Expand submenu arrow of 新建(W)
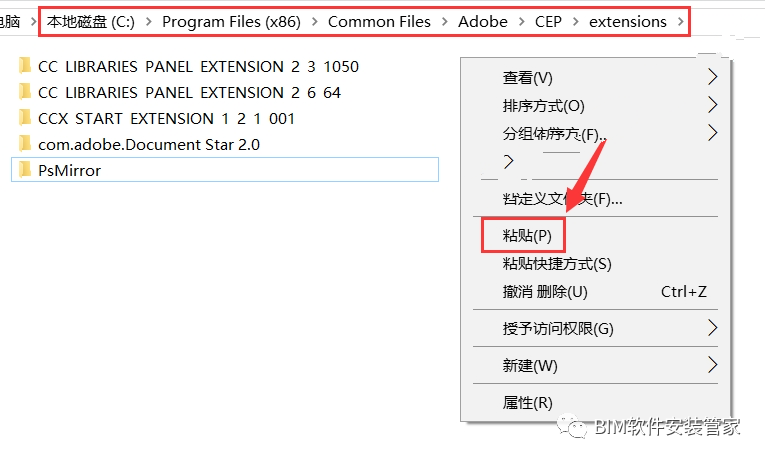This screenshot has width=765, height=460. 712,364
